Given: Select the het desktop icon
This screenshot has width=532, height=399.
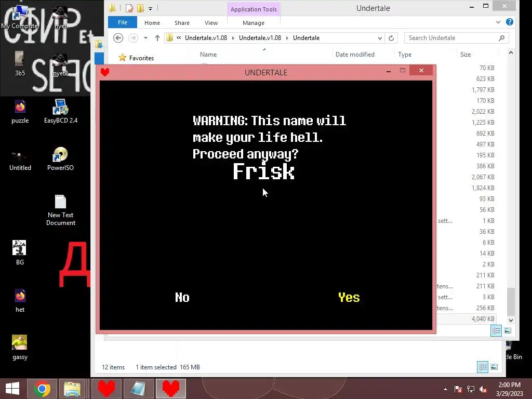Looking at the screenshot, I should point(20,301).
